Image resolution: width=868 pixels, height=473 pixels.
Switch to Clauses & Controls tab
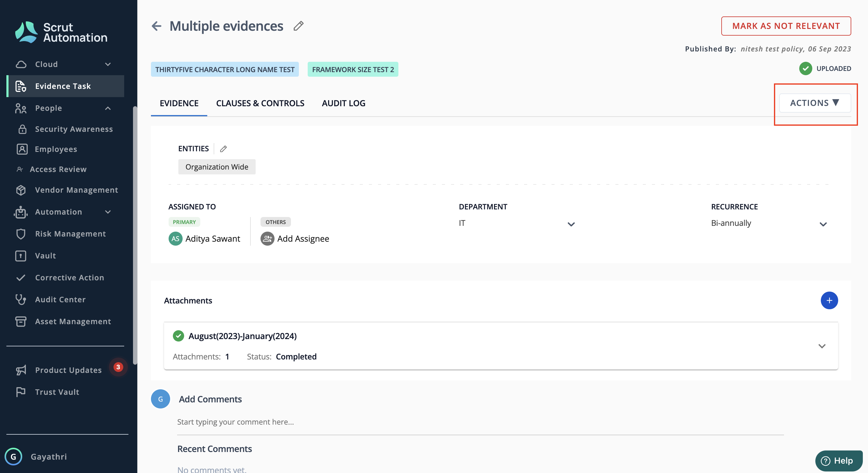tap(260, 103)
